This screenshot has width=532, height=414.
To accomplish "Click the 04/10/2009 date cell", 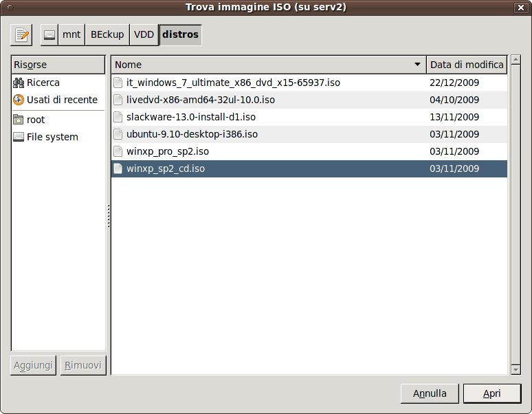I will click(x=454, y=100).
